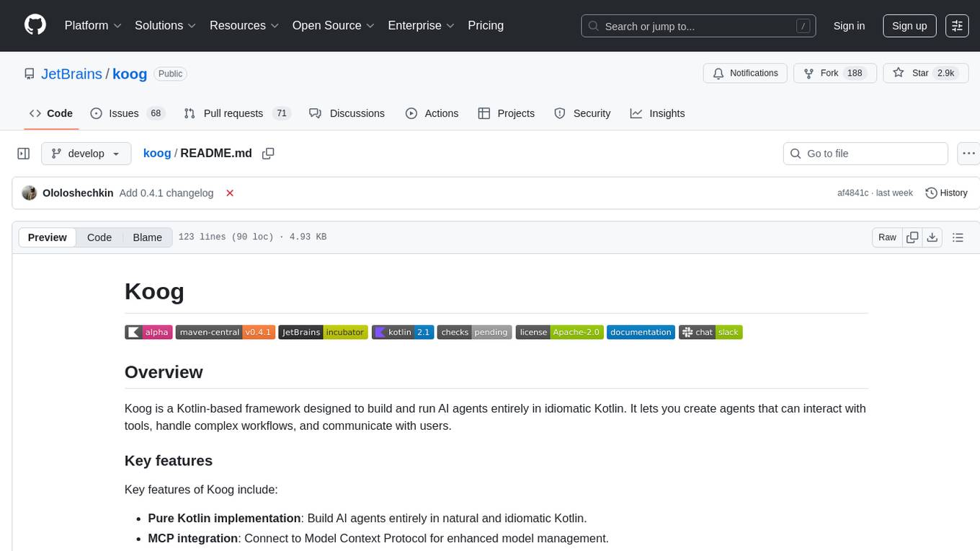The image size is (980, 551).
Task: Click the kotlin 2.1 badge
Action: click(x=403, y=332)
